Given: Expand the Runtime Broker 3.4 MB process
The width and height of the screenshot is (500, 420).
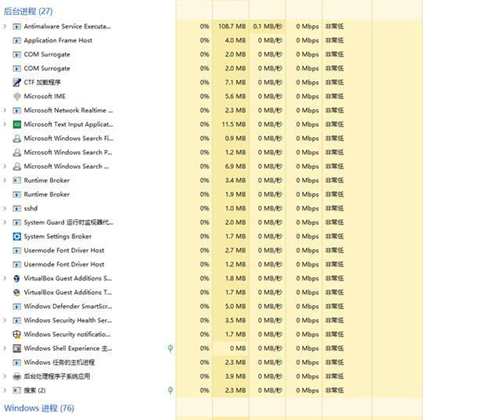Looking at the screenshot, I should pyautogui.click(x=5, y=180).
